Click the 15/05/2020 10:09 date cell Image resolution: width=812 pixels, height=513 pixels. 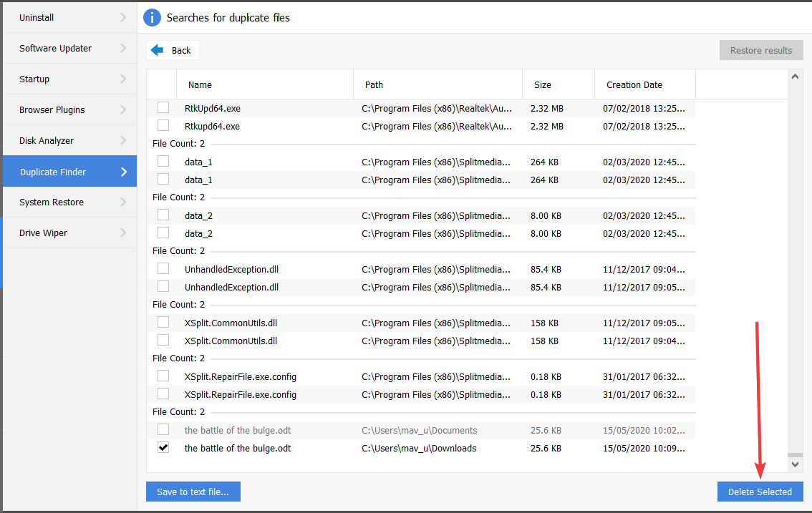pos(644,449)
